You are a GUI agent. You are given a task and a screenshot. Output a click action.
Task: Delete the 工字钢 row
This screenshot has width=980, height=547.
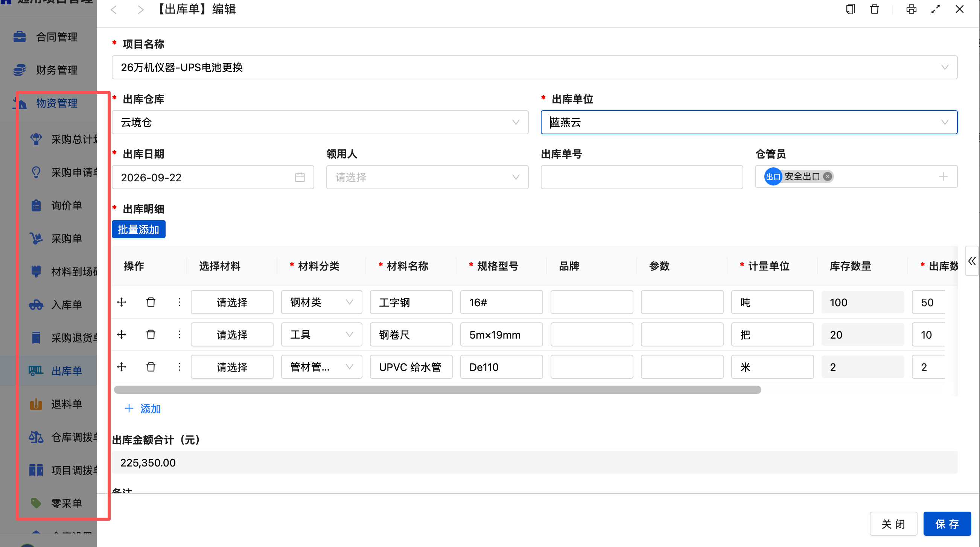(151, 302)
